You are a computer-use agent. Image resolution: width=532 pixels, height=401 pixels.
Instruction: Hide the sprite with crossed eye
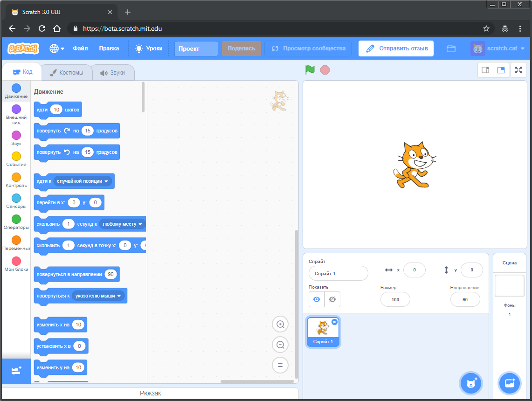tap(332, 299)
